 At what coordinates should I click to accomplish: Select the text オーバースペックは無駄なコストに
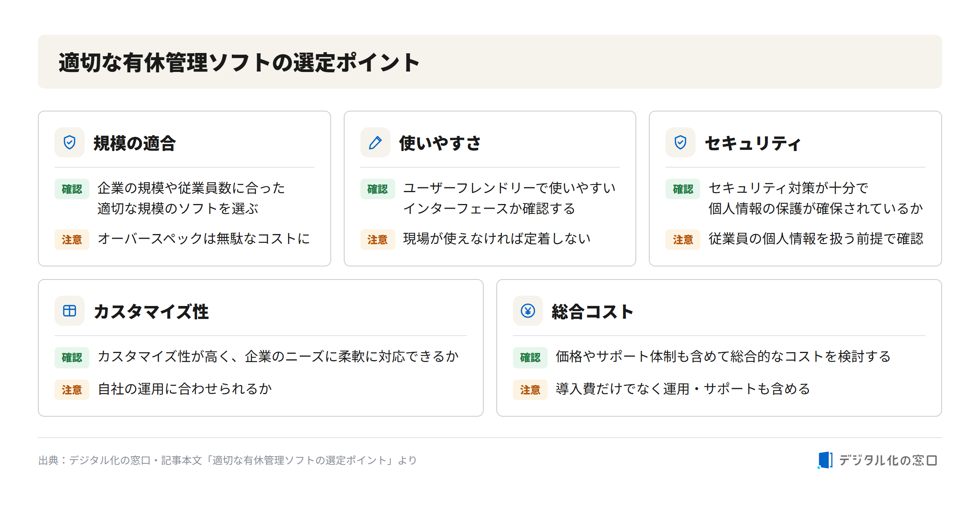[x=204, y=239]
